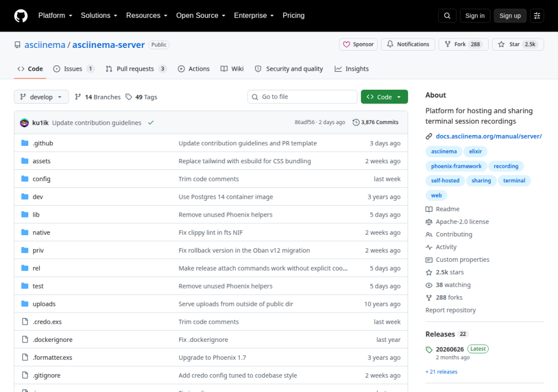This screenshot has width=558, height=392.
Task: Click the uploads folder icon
Action: [x=25, y=304]
